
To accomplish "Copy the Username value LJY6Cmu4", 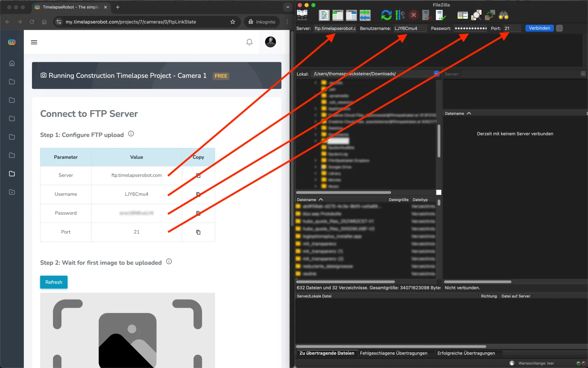I will click(198, 194).
